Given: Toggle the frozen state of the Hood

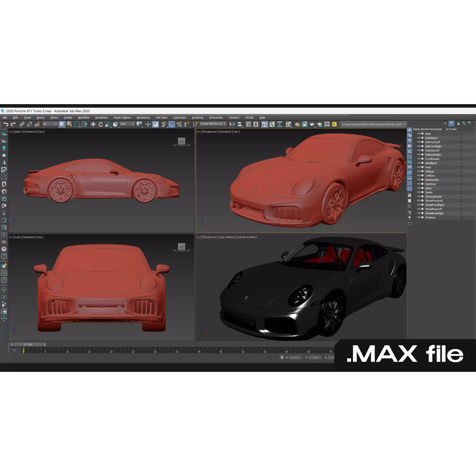Looking at the screenshot, I should (461, 167).
